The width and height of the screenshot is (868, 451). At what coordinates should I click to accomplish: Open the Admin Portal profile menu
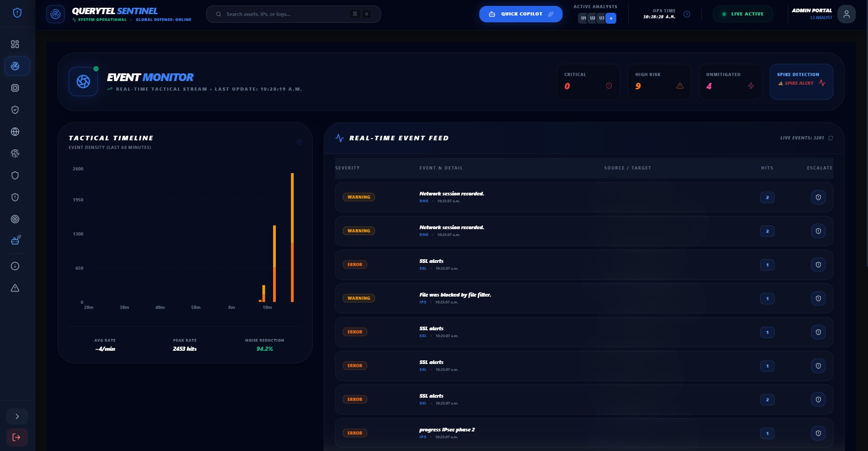pyautogui.click(x=846, y=14)
